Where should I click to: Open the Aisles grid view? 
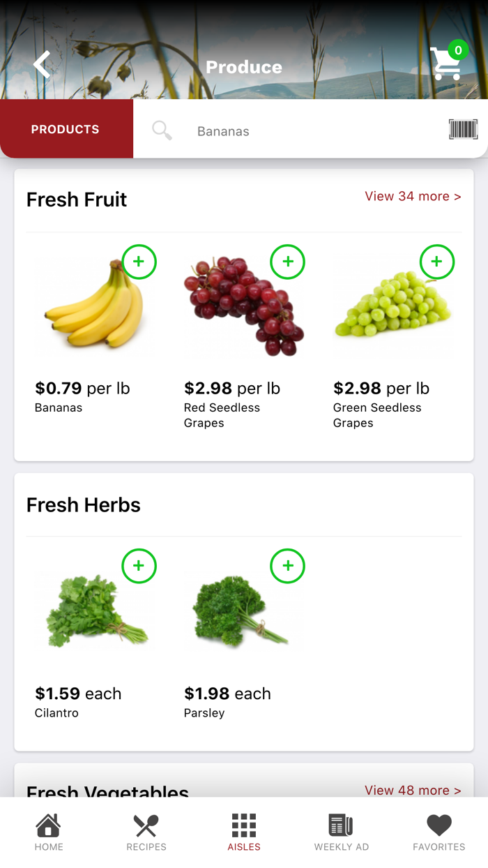pyautogui.click(x=243, y=830)
